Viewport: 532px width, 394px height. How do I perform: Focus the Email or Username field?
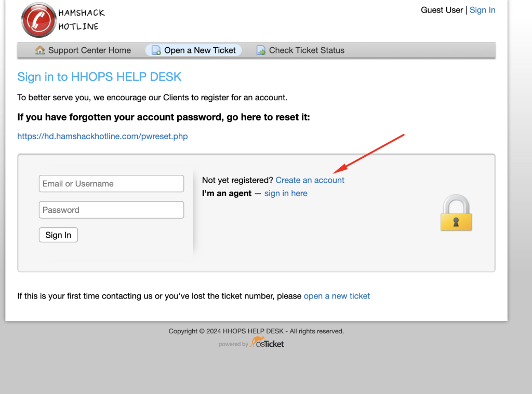(x=111, y=184)
